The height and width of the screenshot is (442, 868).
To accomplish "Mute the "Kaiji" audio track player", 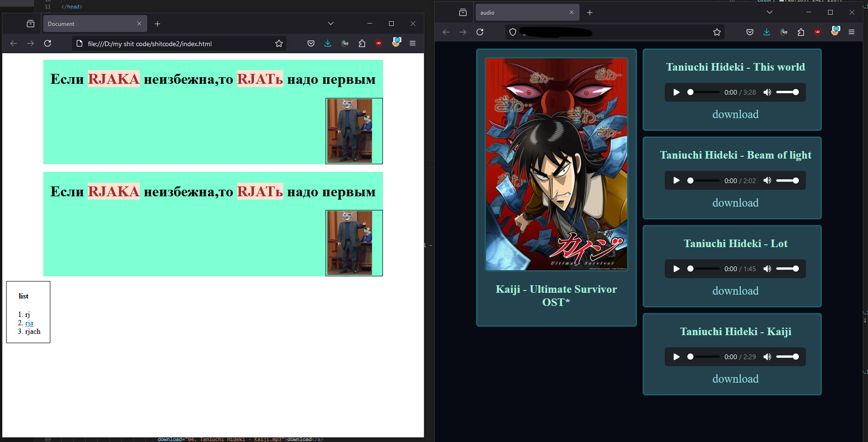I will (x=767, y=357).
